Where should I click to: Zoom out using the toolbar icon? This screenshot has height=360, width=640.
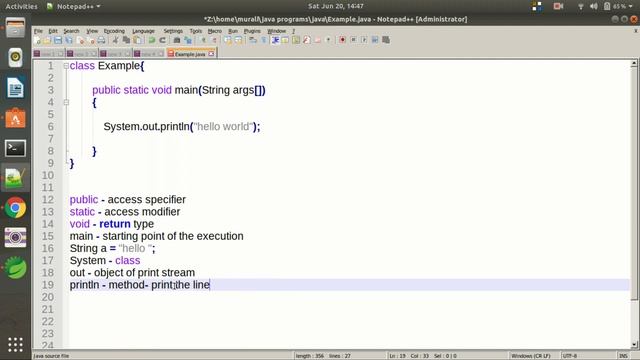tap(213, 40)
